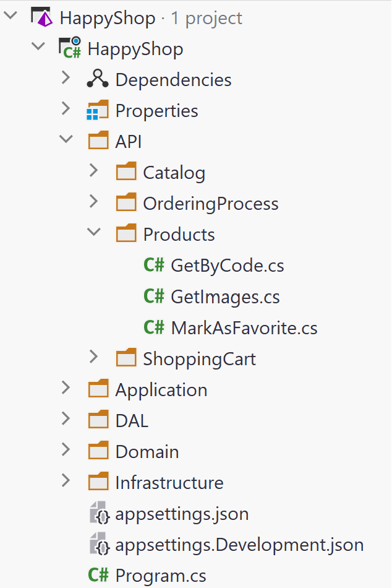Click the C# icon of Program.cs
This screenshot has width=392, height=588.
(x=98, y=575)
